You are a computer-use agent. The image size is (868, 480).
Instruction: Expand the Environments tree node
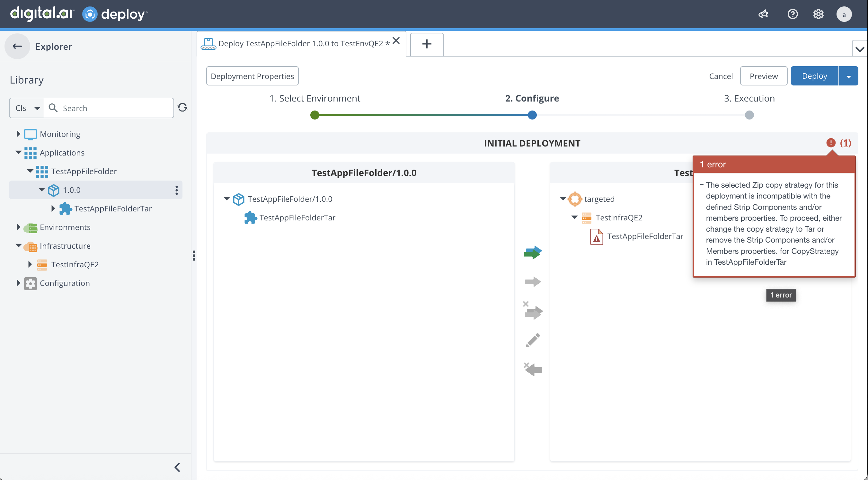(x=18, y=227)
